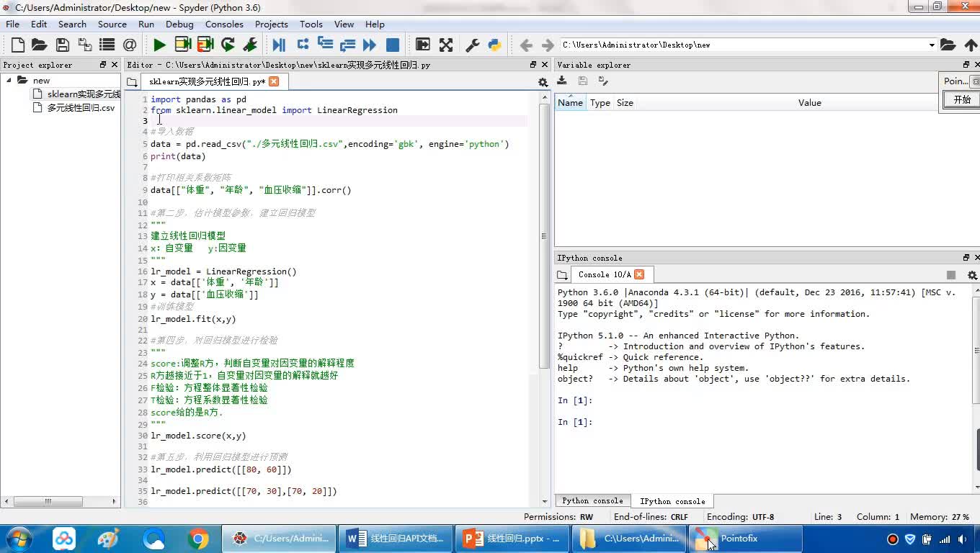This screenshot has height=553, width=980.
Task: Open the IPython console options gear menu
Action: click(x=972, y=275)
